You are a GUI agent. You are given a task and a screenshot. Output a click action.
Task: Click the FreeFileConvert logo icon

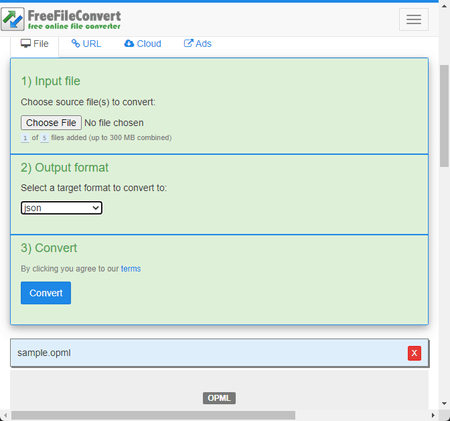13,19
